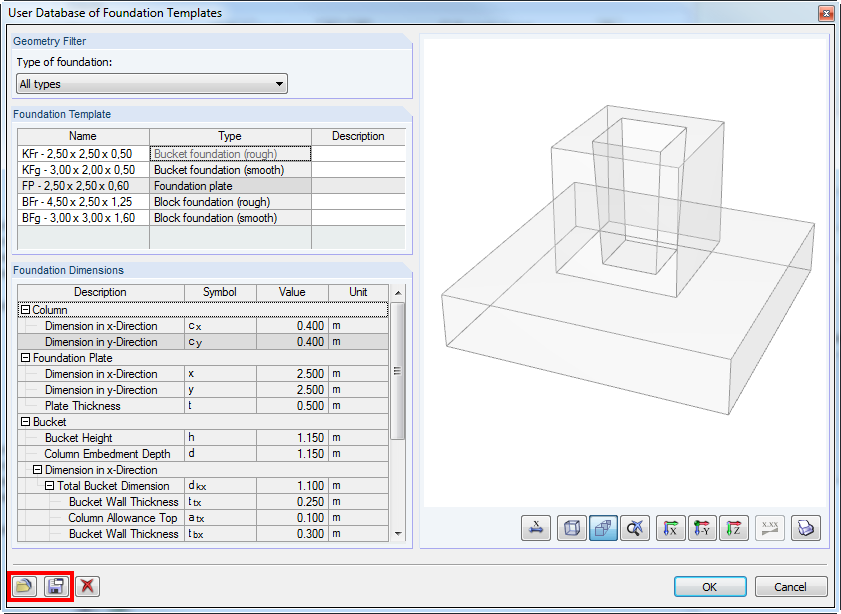The width and height of the screenshot is (841, 614).
Task: Click the zoom show-all view icon
Action: point(635,528)
